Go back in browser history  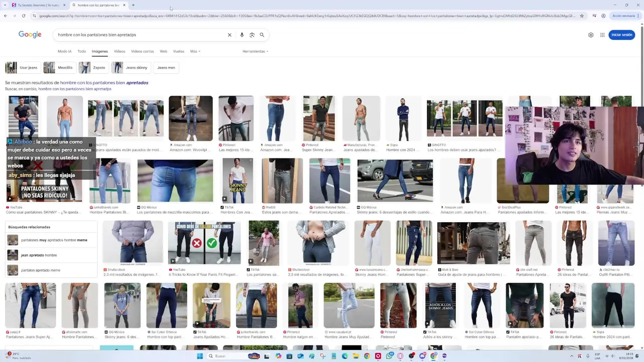pyautogui.click(x=6, y=16)
